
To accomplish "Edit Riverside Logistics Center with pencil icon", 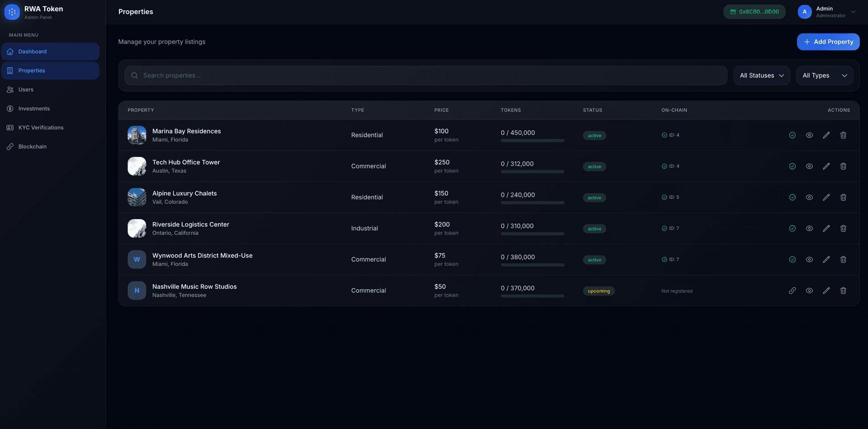I will (826, 229).
